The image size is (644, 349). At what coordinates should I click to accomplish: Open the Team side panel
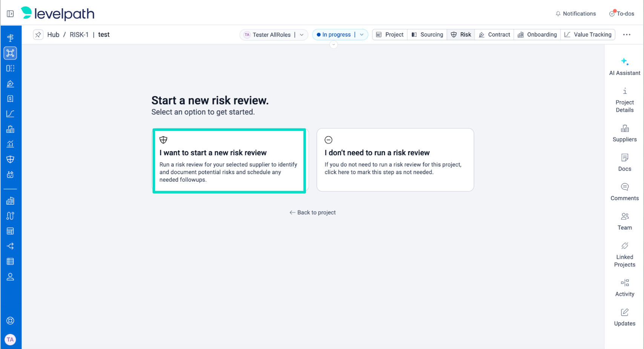tap(624, 221)
